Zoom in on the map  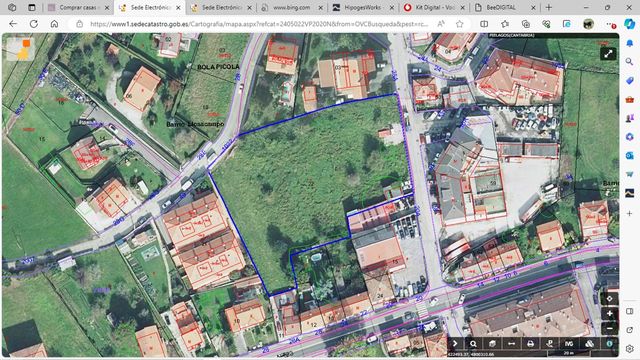[x=609, y=313]
